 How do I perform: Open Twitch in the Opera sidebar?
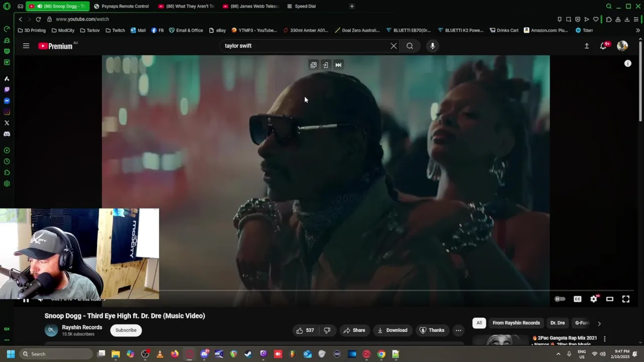(x=7, y=89)
